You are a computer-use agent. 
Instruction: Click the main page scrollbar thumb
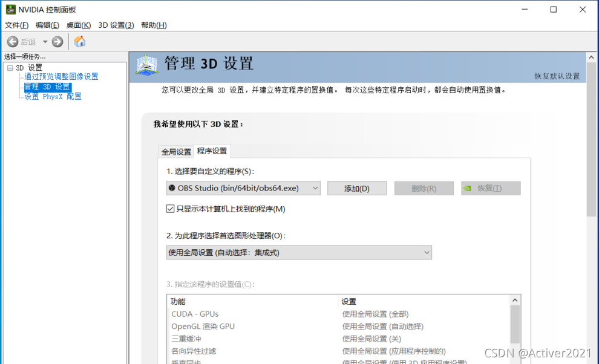pyautogui.click(x=591, y=140)
